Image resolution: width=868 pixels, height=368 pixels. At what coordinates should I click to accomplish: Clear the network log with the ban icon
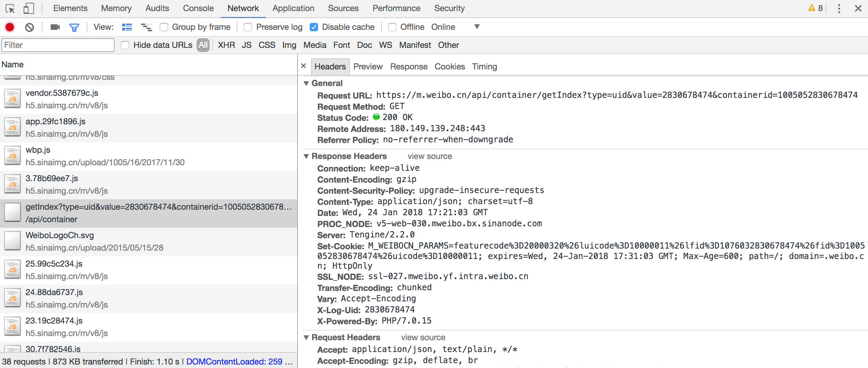(x=30, y=27)
